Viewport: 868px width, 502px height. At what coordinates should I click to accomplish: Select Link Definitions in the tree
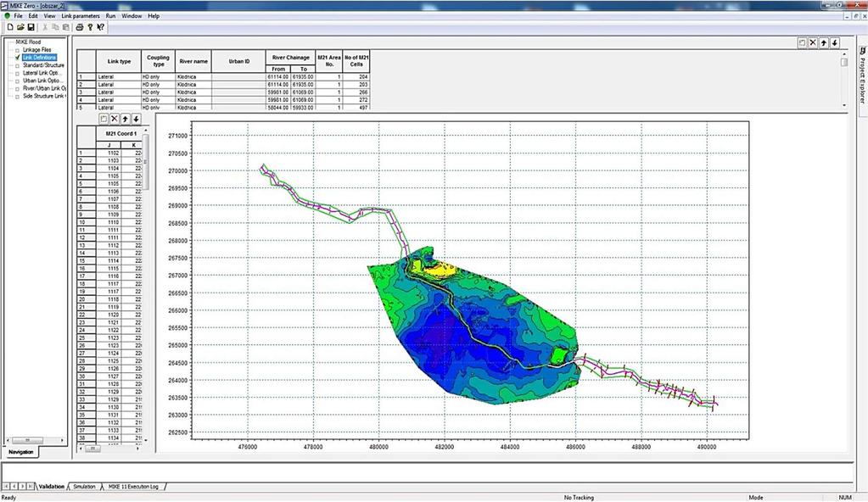(x=39, y=58)
